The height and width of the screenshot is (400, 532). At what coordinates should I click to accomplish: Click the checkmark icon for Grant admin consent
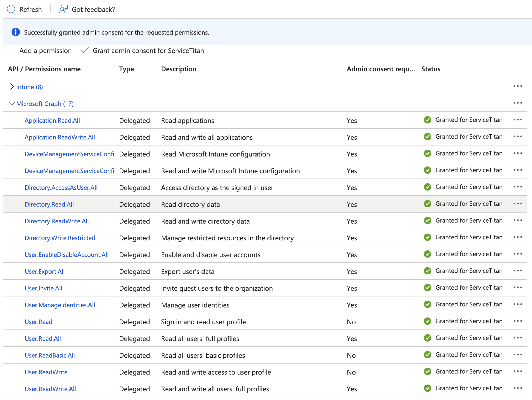pyautogui.click(x=84, y=50)
